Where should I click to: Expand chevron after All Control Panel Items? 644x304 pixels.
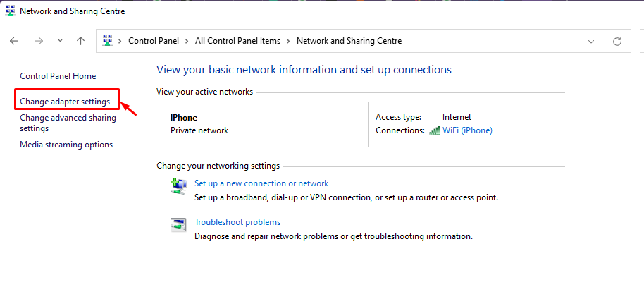pyautogui.click(x=289, y=41)
